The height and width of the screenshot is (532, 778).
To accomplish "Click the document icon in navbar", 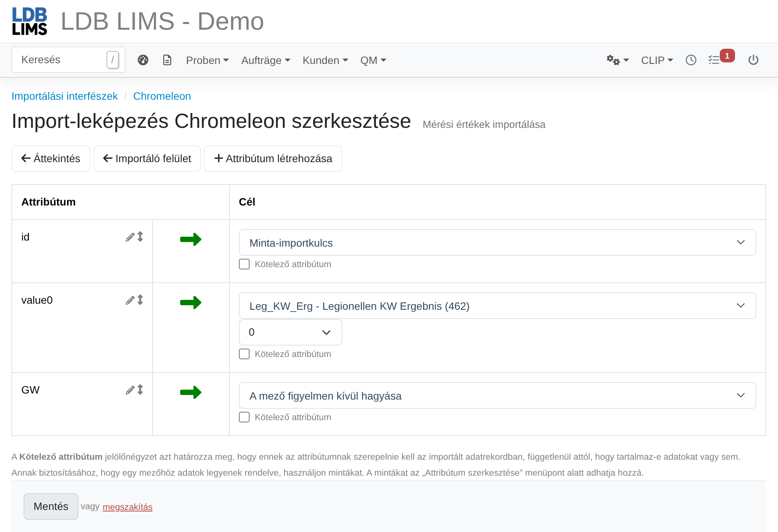I will 167,60.
